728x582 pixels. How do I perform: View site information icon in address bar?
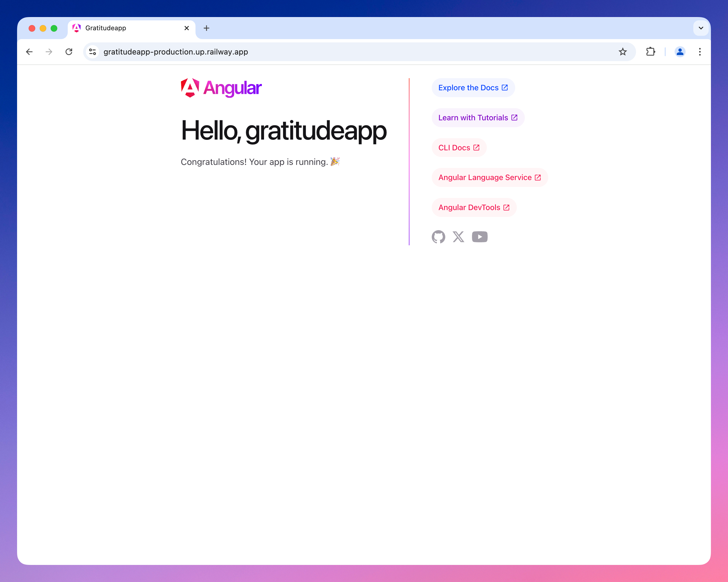(93, 52)
